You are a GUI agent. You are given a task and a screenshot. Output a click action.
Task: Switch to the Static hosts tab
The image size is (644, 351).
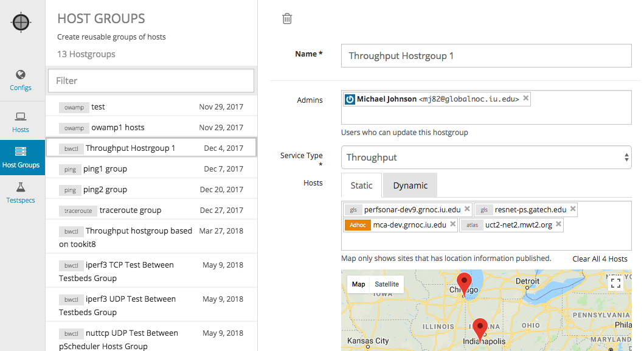pyautogui.click(x=361, y=186)
